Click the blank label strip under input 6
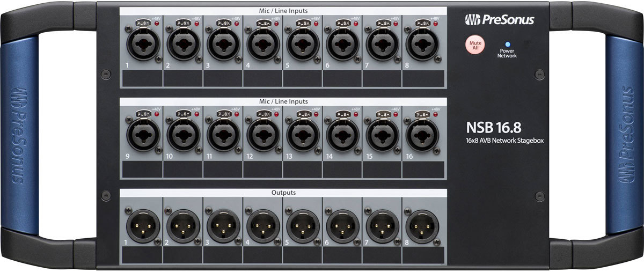Viewport: 644px width, 272px height. (342, 79)
